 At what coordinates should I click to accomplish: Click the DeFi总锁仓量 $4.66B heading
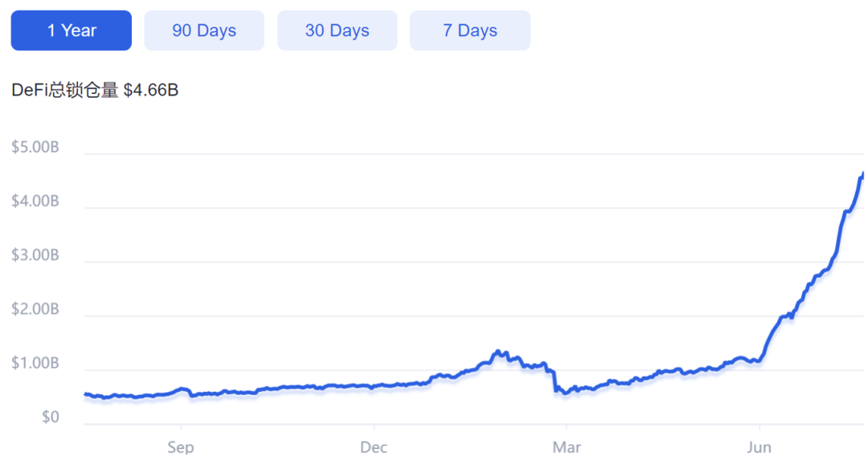(x=95, y=90)
